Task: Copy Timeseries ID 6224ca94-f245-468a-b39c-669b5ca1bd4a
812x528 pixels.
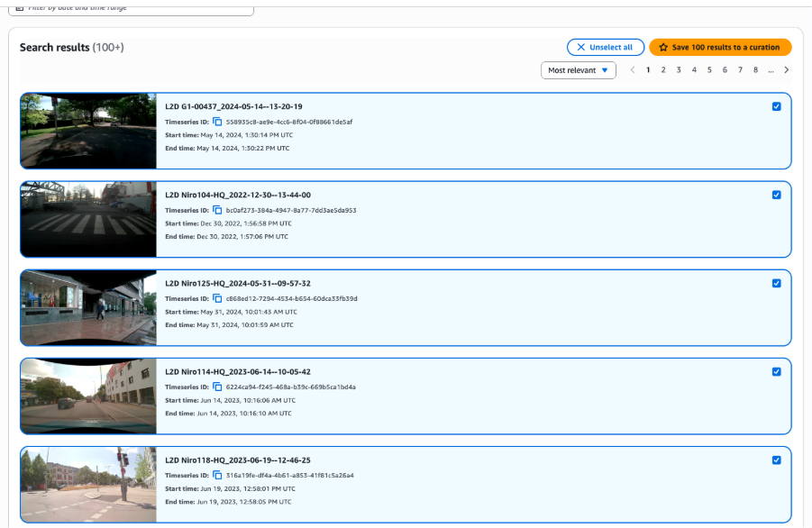Action: click(x=217, y=387)
